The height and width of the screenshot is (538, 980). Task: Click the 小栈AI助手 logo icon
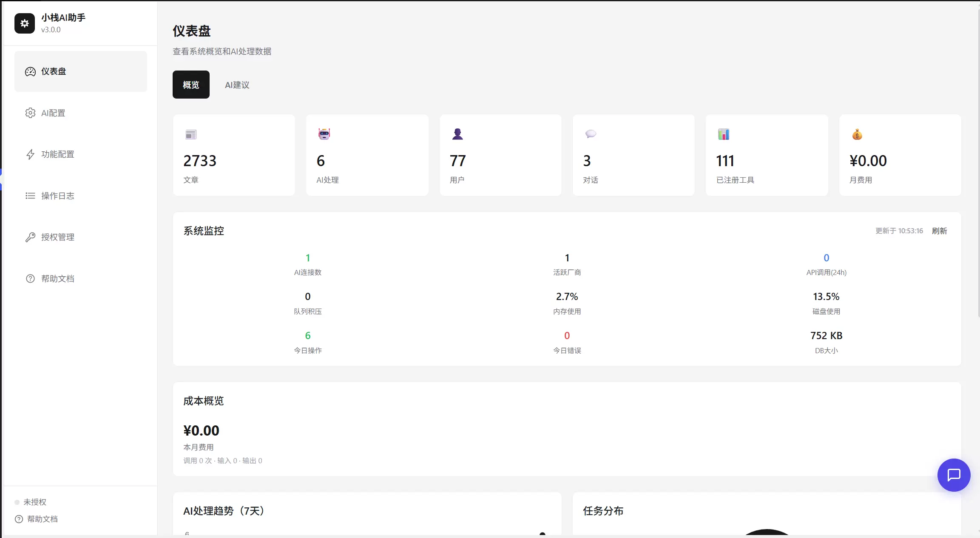[x=25, y=23]
